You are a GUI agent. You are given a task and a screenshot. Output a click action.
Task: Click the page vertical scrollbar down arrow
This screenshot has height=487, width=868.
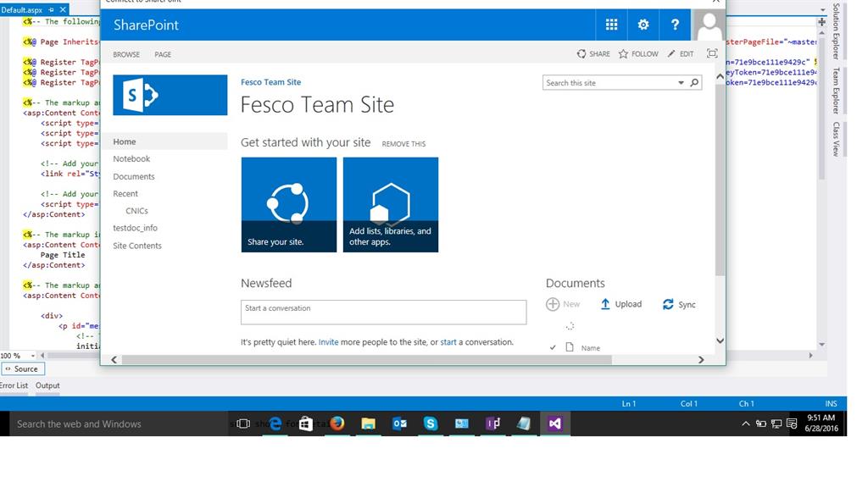click(720, 340)
